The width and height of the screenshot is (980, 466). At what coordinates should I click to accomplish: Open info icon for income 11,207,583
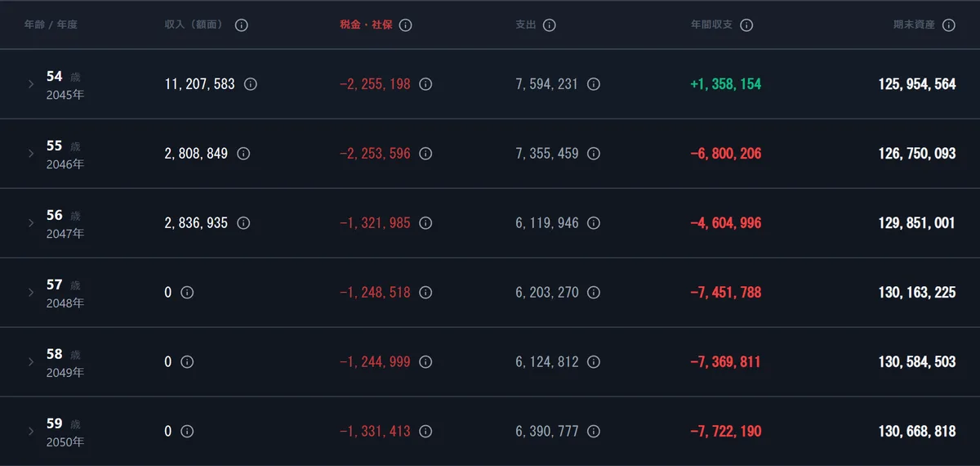(251, 84)
